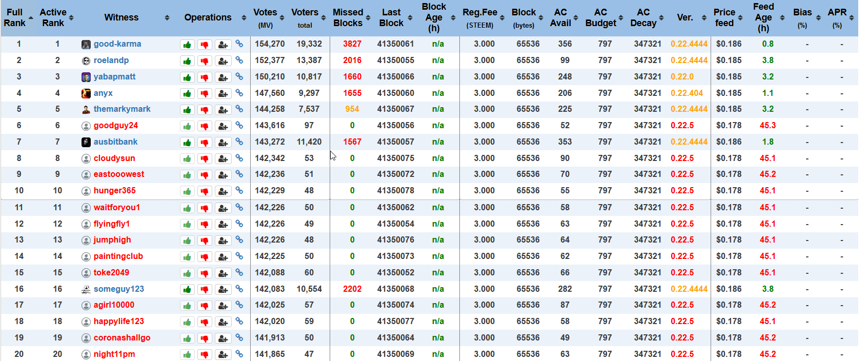Toggle the vote thumbs-up for hunger365
This screenshot has width=868, height=361.
[187, 191]
